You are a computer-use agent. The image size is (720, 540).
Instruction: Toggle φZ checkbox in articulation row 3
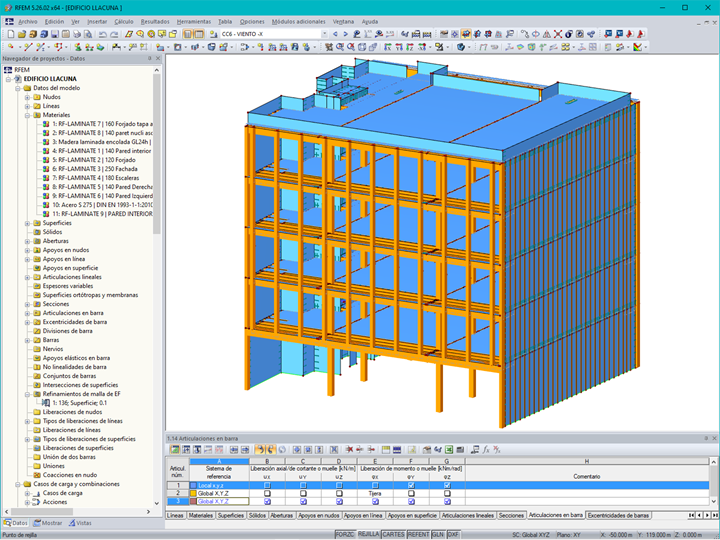pos(447,502)
